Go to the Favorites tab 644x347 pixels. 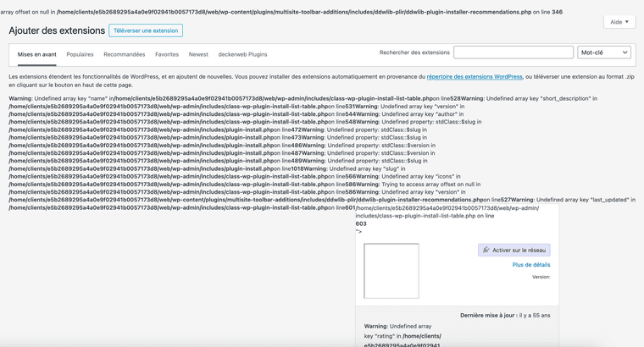click(167, 54)
